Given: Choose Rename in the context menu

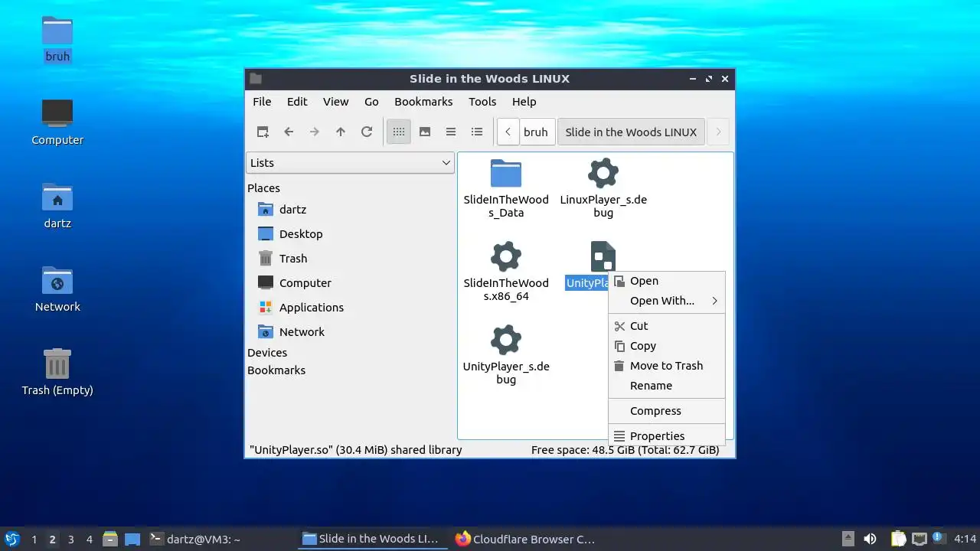Looking at the screenshot, I should coord(666,386).
